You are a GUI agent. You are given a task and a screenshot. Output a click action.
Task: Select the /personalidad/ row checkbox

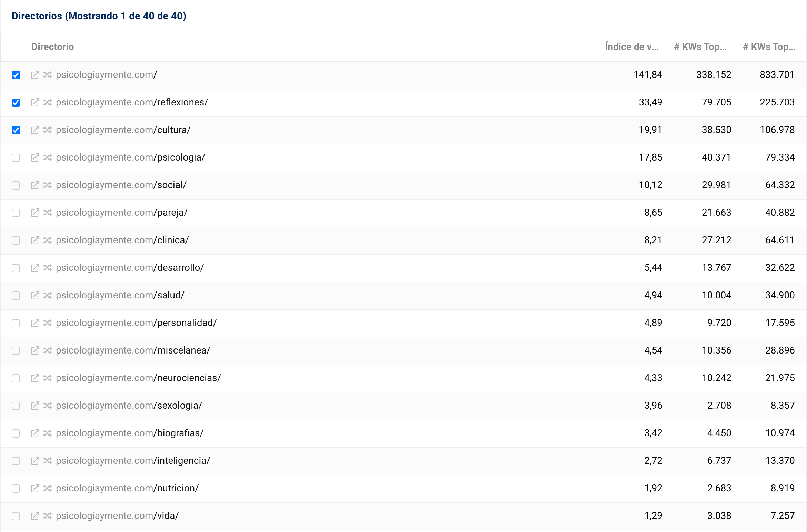tap(16, 323)
